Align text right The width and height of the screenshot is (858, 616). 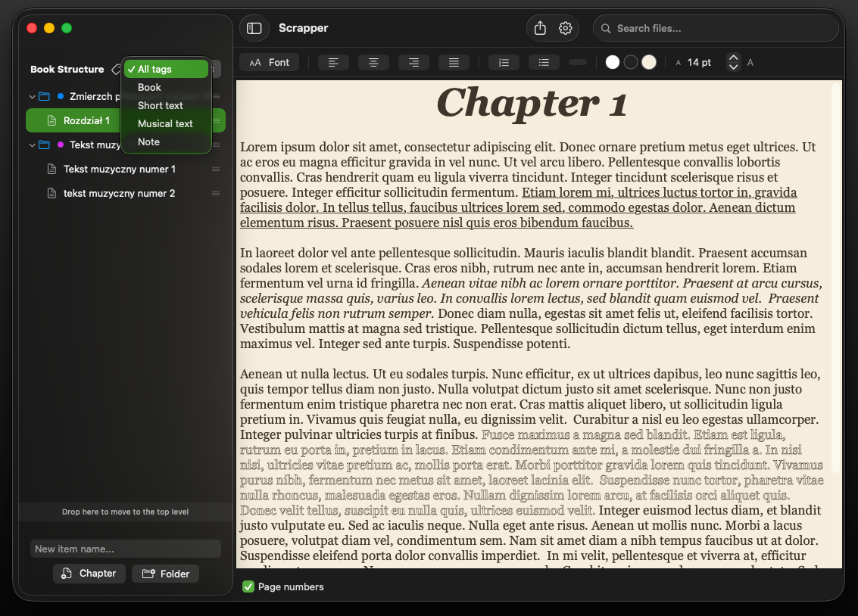click(413, 62)
